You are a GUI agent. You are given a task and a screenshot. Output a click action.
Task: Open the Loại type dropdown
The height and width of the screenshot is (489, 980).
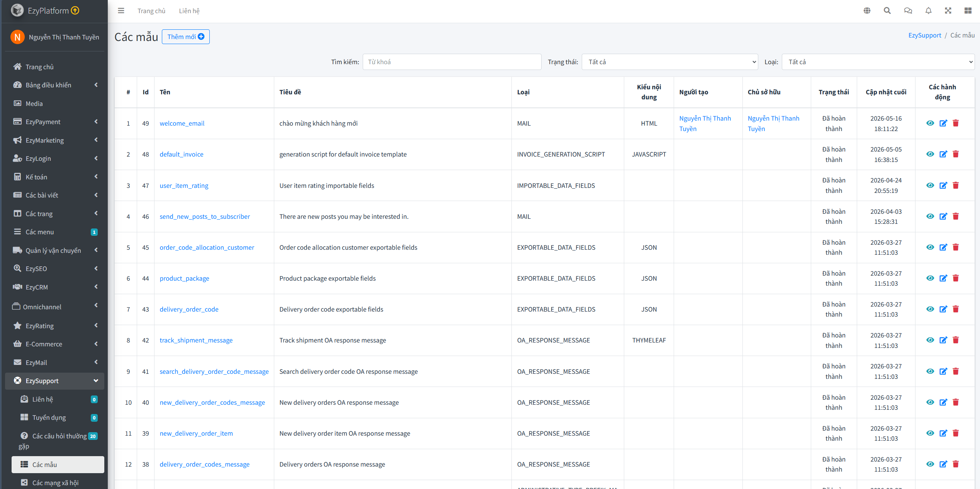click(x=878, y=62)
